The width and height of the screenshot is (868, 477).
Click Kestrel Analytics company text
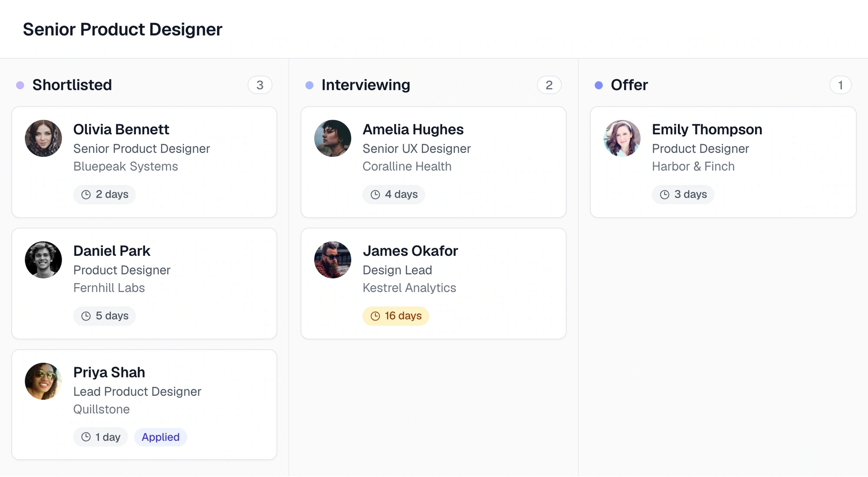pos(409,288)
